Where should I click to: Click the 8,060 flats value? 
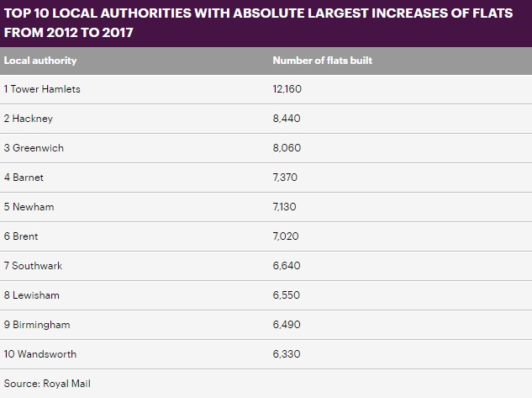[x=287, y=148]
